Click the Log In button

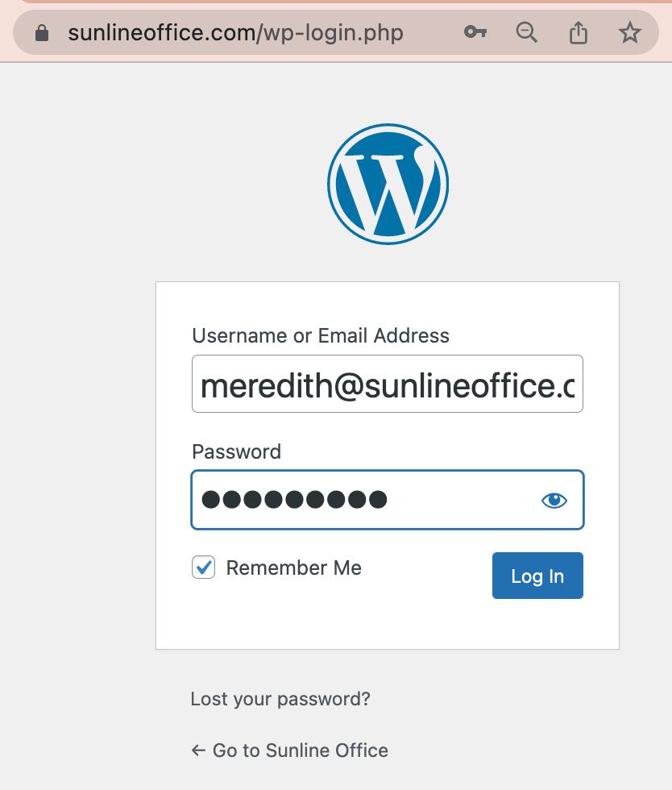coord(537,576)
